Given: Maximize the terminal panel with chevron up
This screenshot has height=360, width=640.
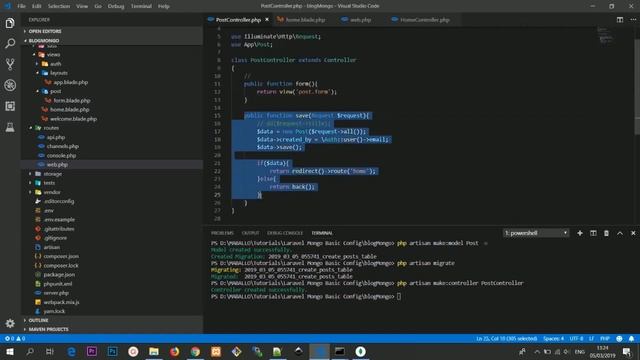Looking at the screenshot, I should (620, 233).
